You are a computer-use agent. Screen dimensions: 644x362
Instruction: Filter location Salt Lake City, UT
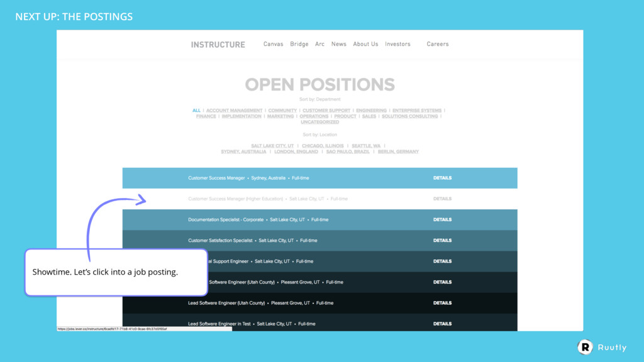point(272,146)
